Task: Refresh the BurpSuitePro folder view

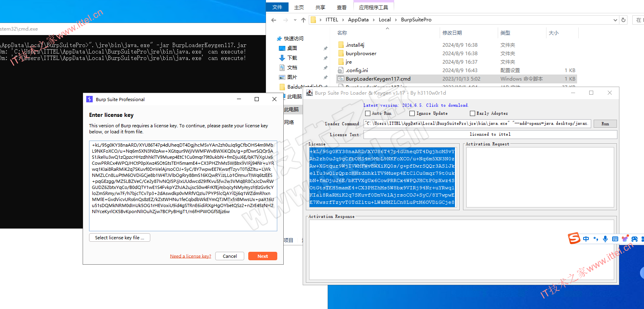Action: [x=623, y=20]
